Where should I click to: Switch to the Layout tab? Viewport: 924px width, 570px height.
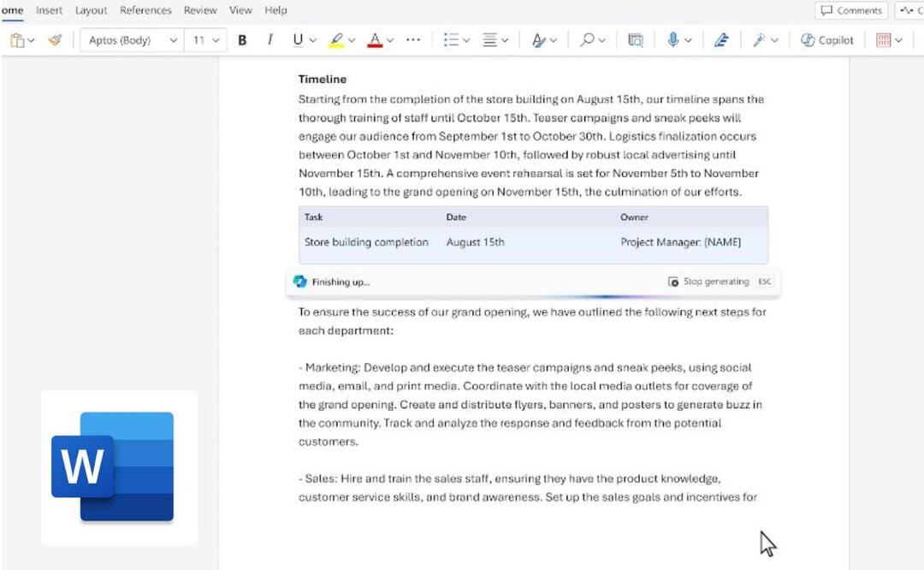(91, 10)
